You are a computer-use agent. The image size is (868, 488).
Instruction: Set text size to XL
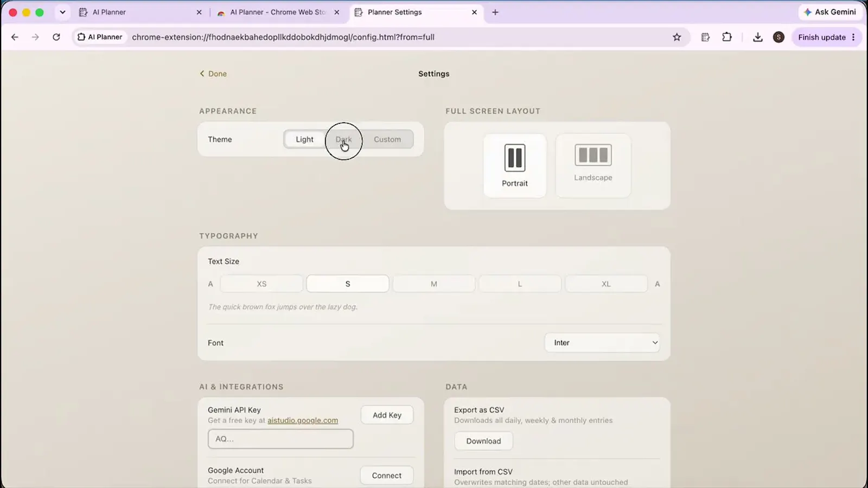[x=606, y=284]
